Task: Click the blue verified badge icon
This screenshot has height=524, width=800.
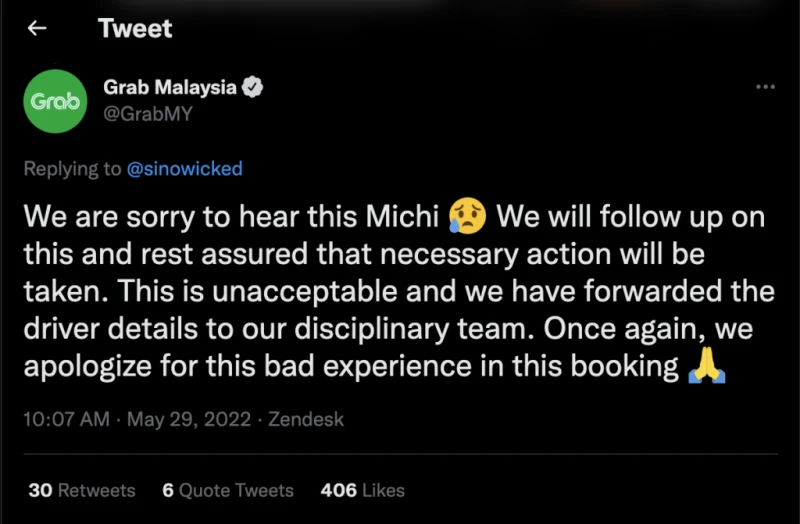Action: pos(253,87)
